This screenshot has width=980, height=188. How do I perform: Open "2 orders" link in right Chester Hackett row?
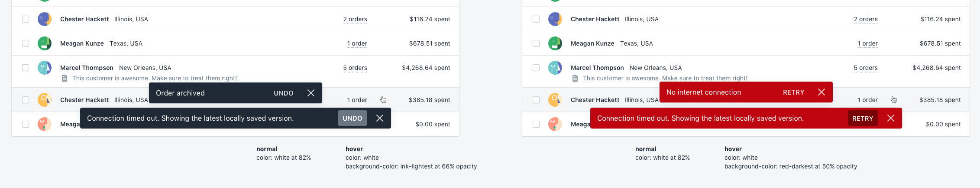pyautogui.click(x=866, y=19)
